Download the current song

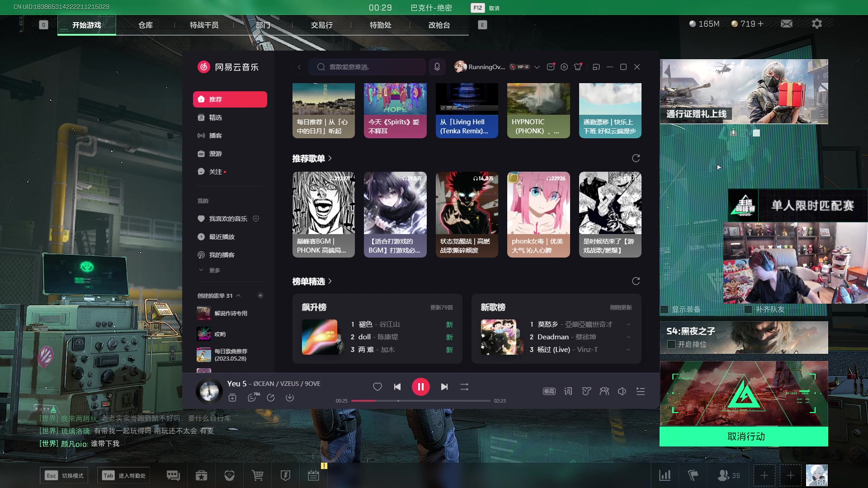click(290, 398)
